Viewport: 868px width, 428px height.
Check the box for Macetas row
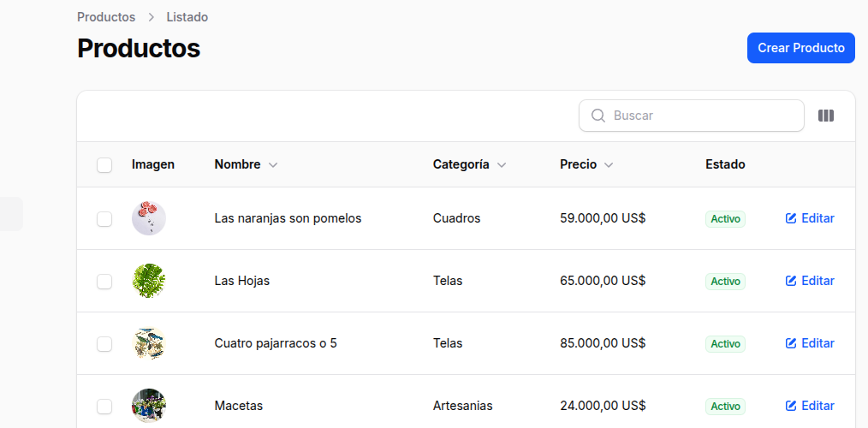coord(104,407)
